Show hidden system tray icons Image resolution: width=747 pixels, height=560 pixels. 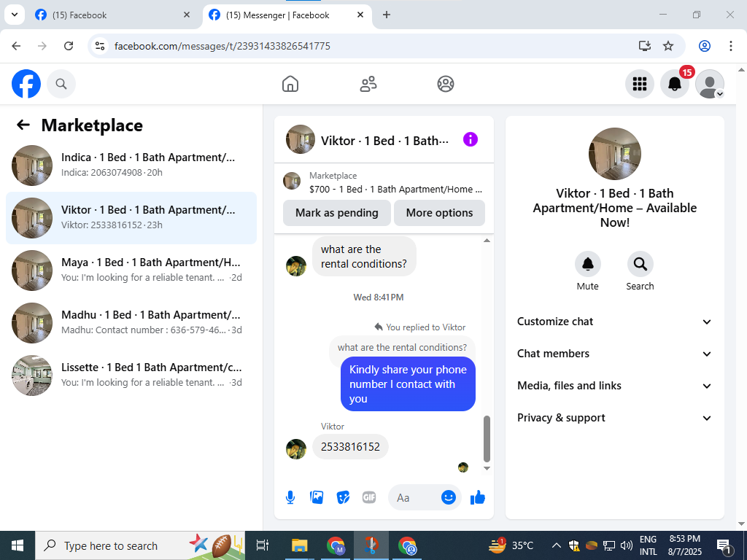click(x=556, y=545)
